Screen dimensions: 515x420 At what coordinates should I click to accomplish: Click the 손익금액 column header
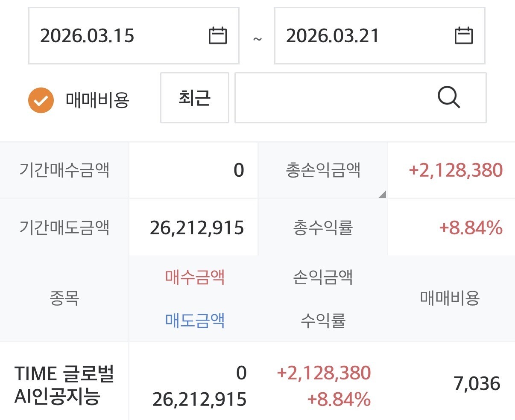[x=323, y=277]
